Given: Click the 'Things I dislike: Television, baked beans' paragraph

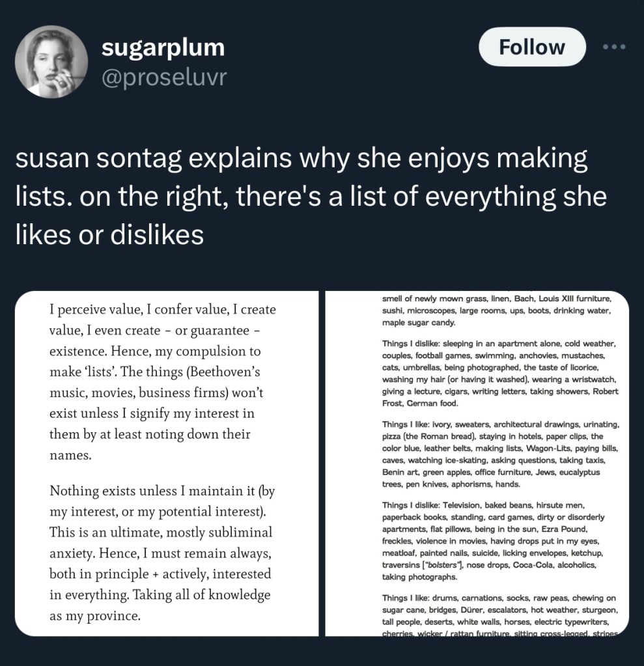Looking at the screenshot, I should (x=499, y=541).
